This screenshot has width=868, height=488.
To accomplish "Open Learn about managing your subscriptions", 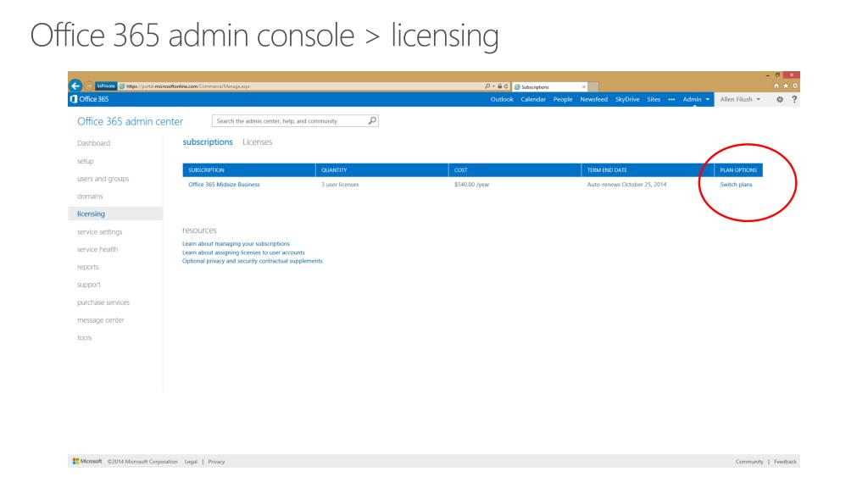I will coord(236,244).
